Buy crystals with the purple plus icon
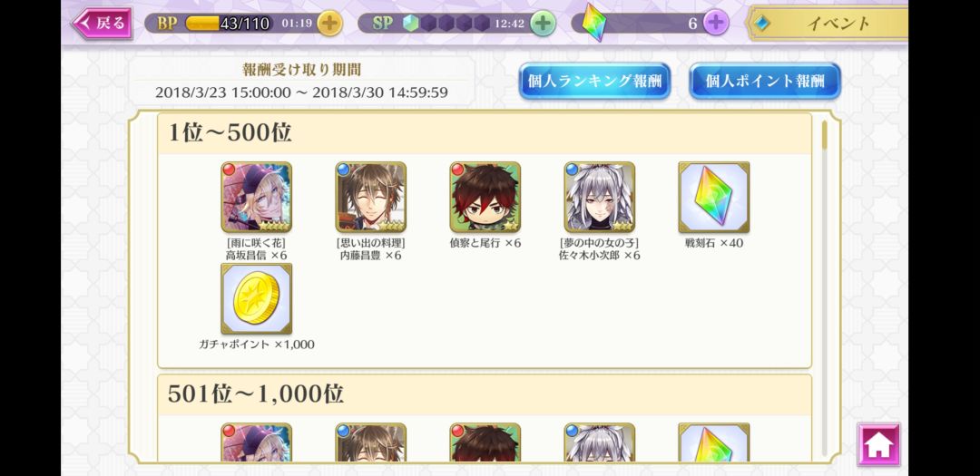This screenshot has height=476, width=980. 716,23
